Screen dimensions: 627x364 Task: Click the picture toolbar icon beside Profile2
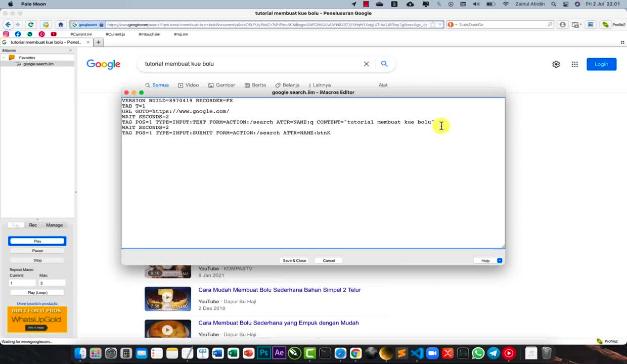pos(590,24)
